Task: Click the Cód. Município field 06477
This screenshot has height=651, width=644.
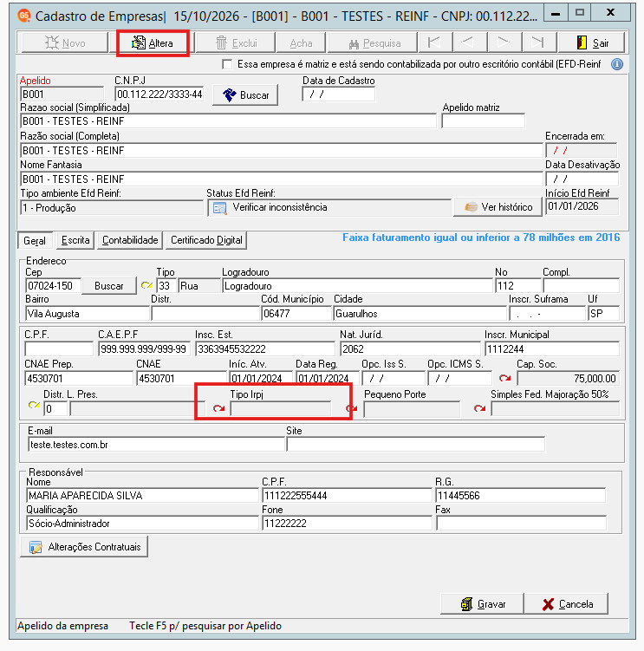Action: [x=296, y=314]
